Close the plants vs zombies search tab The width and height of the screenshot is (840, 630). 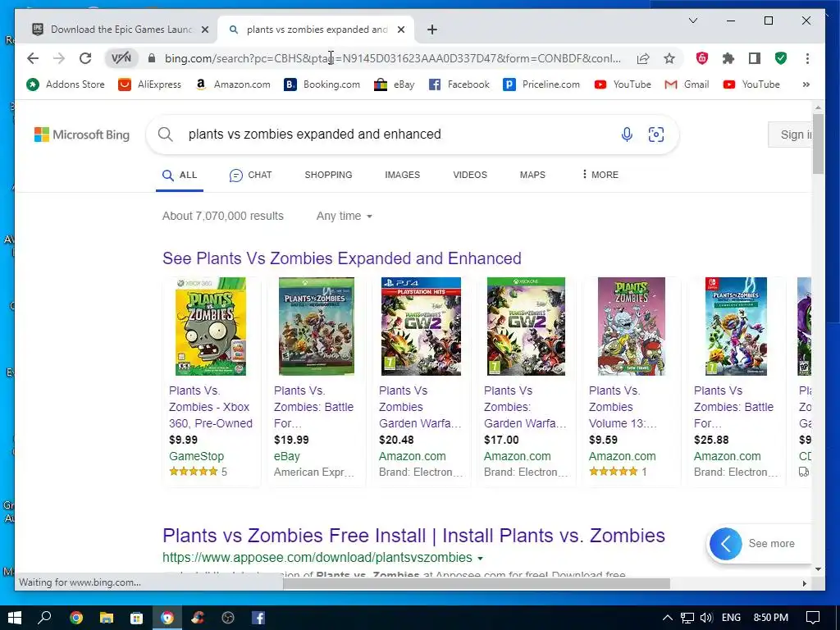[x=400, y=30]
